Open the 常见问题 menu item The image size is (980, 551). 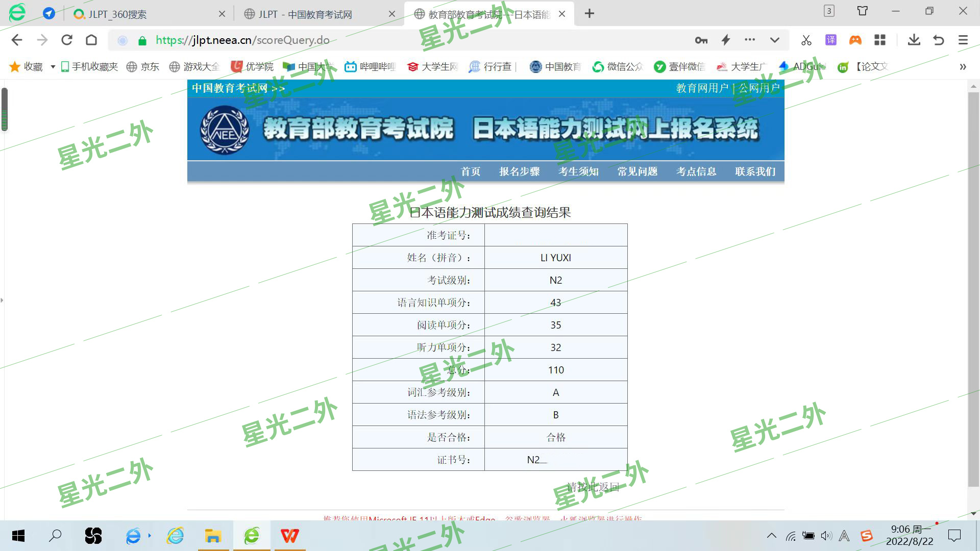pyautogui.click(x=638, y=171)
